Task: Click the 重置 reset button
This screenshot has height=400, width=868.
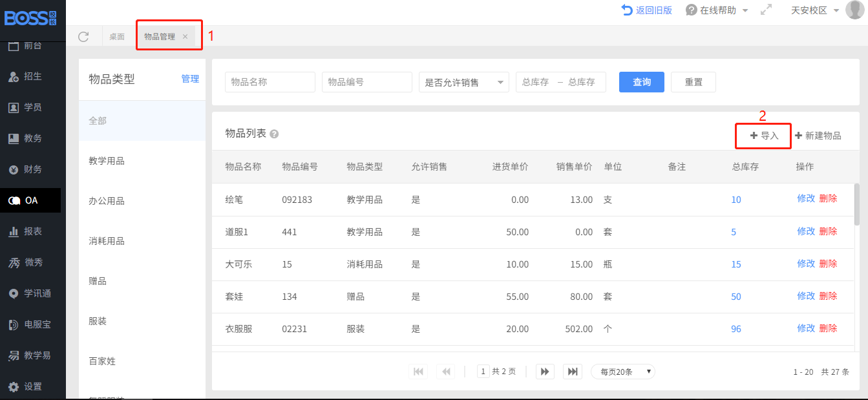Action: click(693, 82)
